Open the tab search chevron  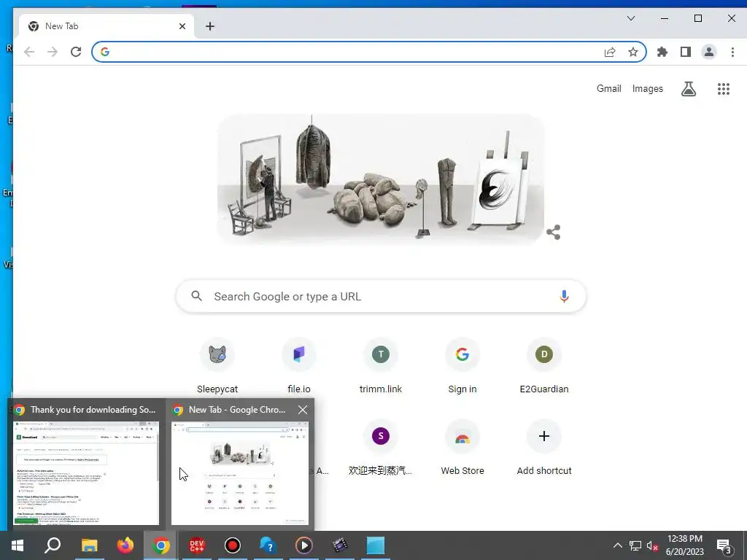(631, 18)
